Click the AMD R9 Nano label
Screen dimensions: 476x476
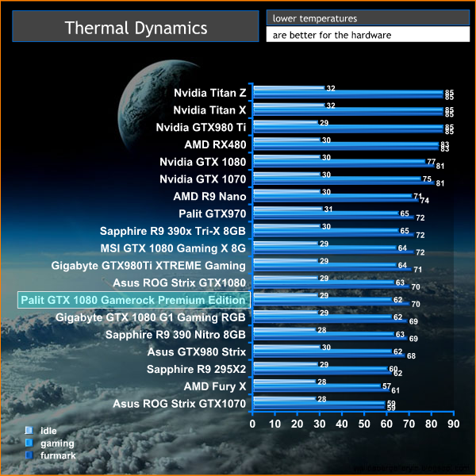209,196
